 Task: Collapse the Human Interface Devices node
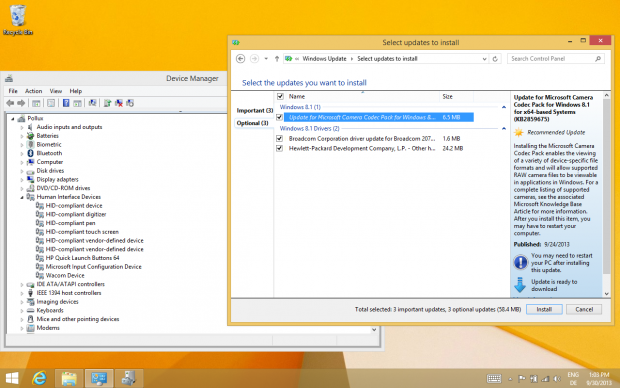(22, 197)
